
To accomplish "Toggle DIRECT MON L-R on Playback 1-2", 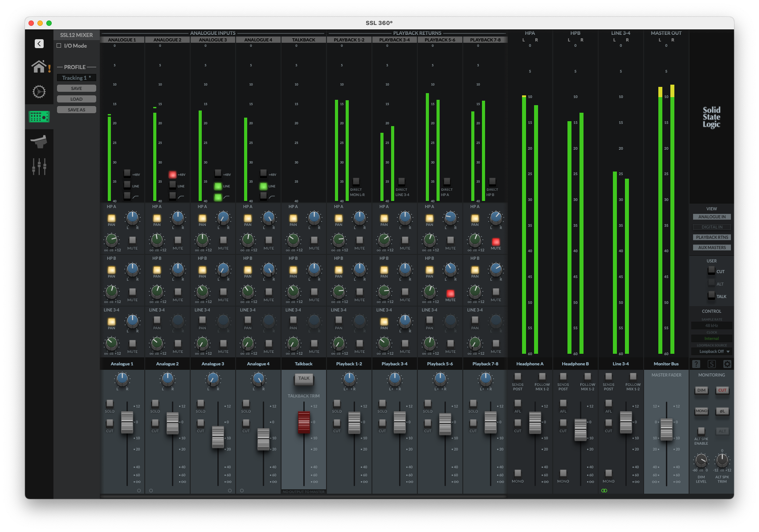I will (x=356, y=181).
